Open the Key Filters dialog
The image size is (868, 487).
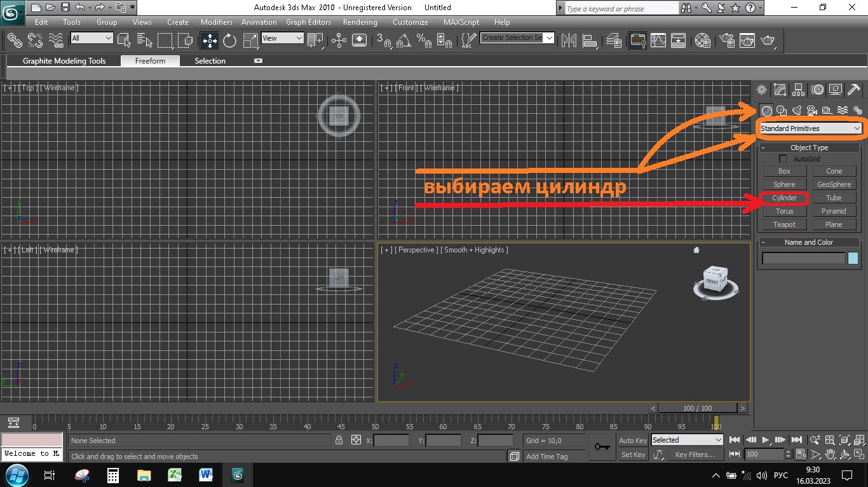click(695, 455)
